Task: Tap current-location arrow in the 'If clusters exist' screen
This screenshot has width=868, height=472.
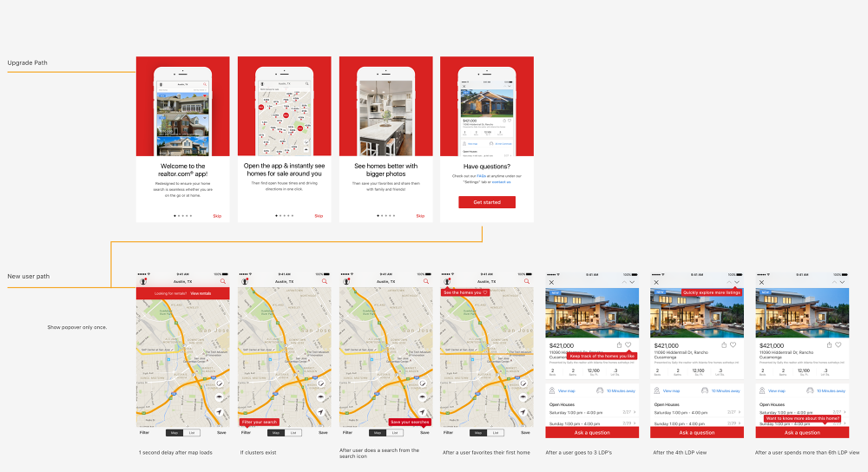Action: [x=320, y=412]
